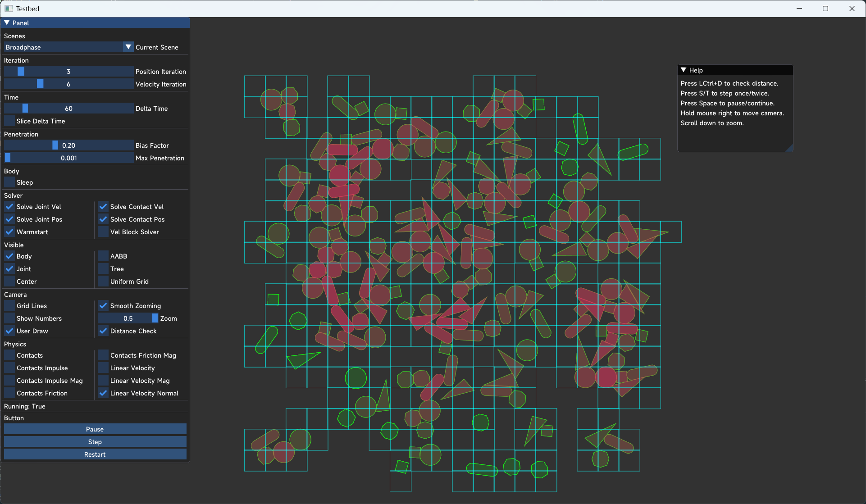The image size is (866, 504).
Task: Turn on Uniform Grid visibility
Action: pyautogui.click(x=103, y=282)
